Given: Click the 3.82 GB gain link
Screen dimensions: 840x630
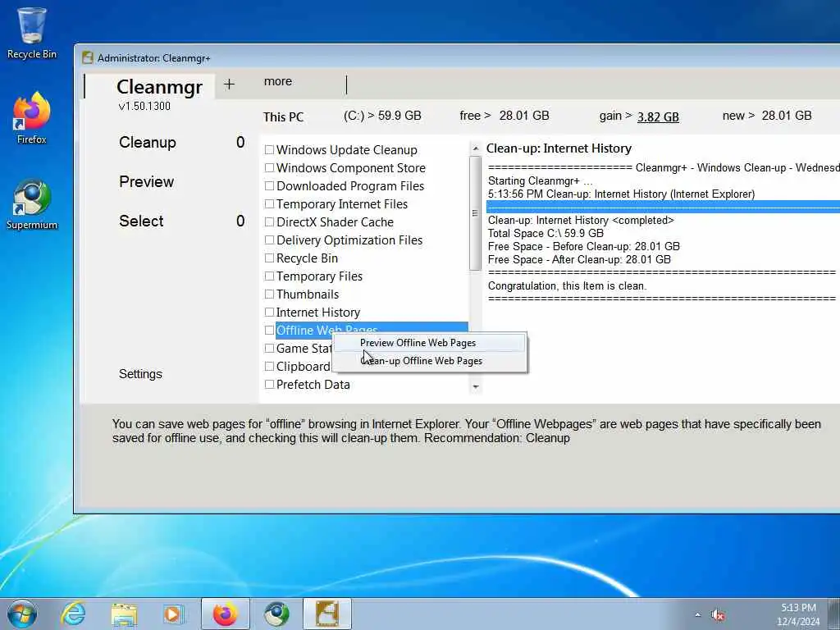Looking at the screenshot, I should (x=658, y=116).
